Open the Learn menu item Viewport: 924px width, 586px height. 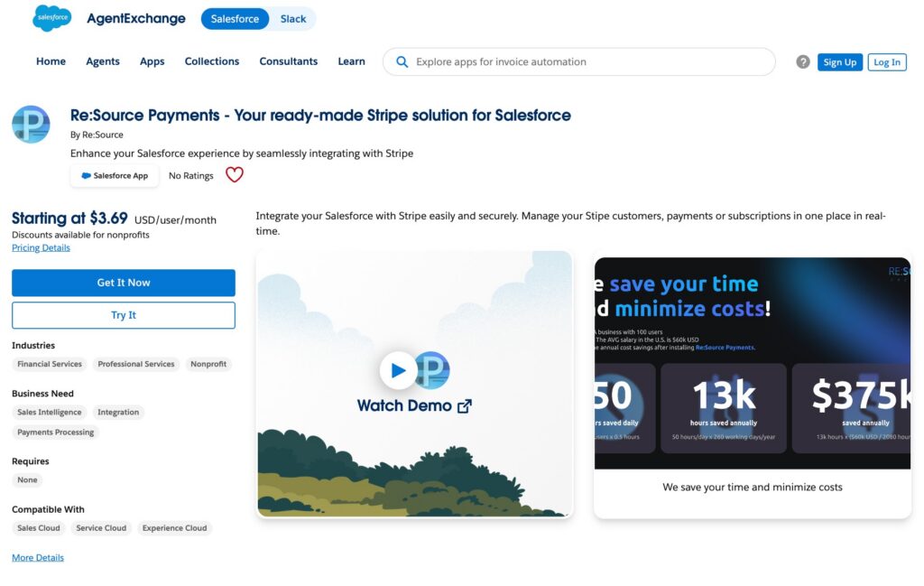351,61
